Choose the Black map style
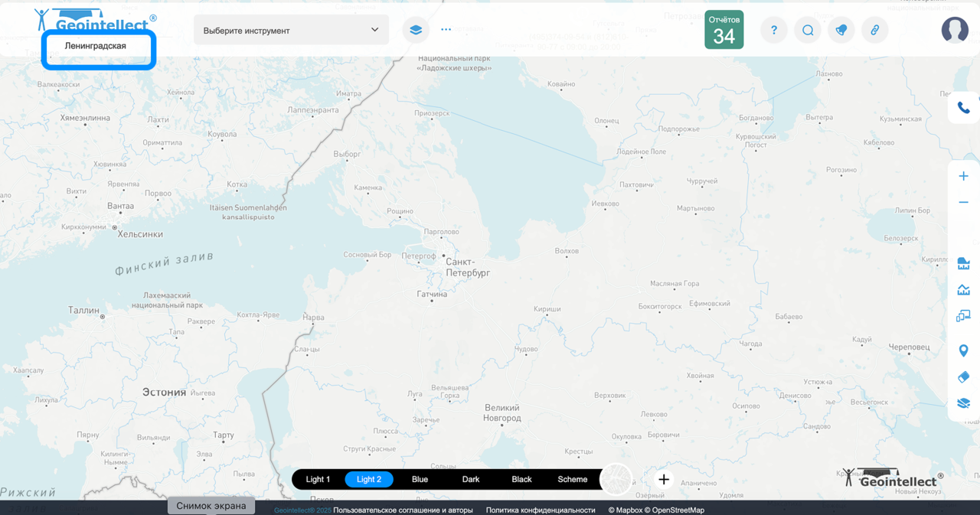 pyautogui.click(x=521, y=479)
